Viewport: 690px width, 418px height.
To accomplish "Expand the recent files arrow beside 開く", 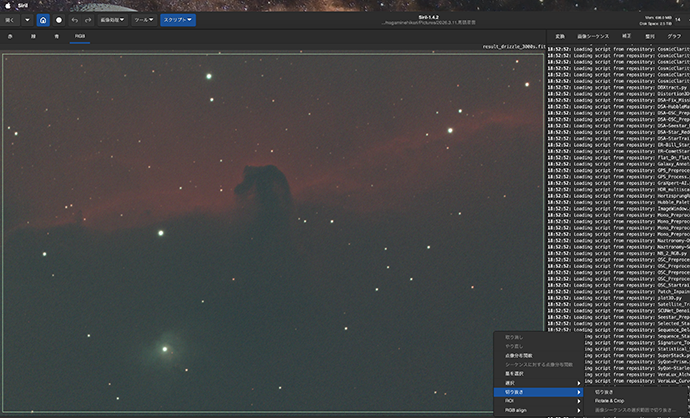I will pyautogui.click(x=26, y=19).
